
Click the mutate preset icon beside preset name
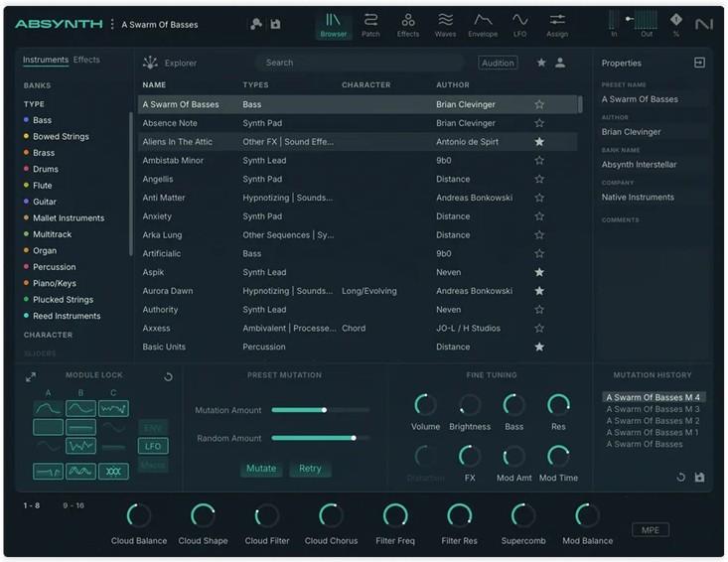[x=256, y=24]
